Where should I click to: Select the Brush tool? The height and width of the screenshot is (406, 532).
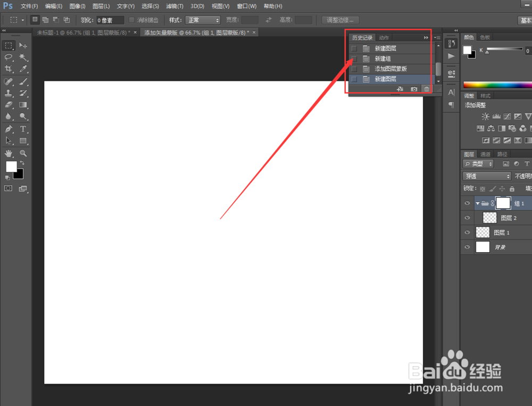[23, 81]
